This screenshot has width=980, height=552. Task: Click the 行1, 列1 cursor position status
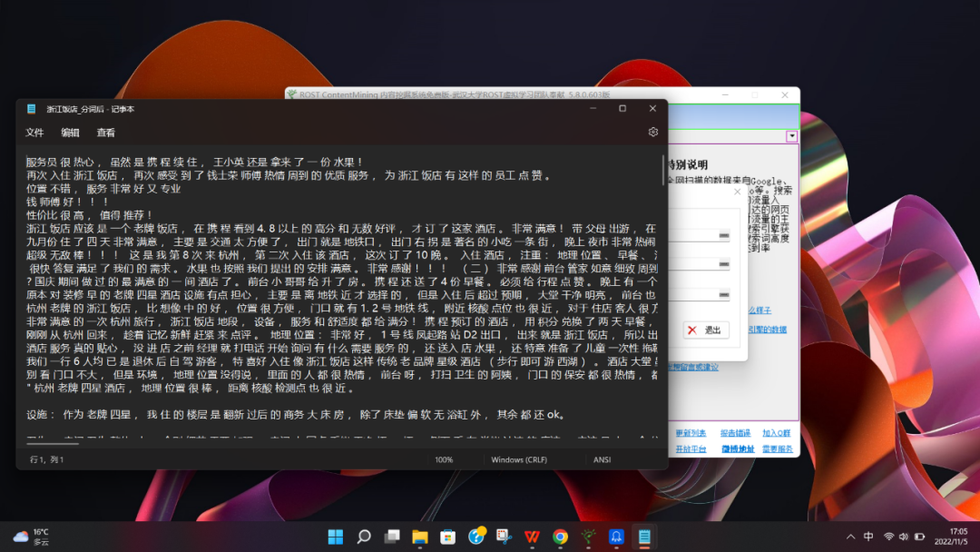[x=47, y=459]
